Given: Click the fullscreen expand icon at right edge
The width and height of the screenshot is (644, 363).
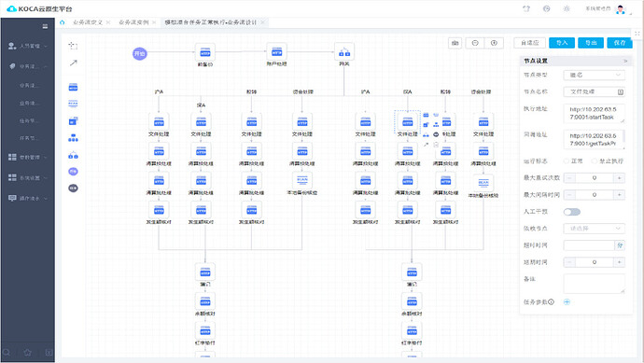Looking at the screenshot, I should pos(637,34).
